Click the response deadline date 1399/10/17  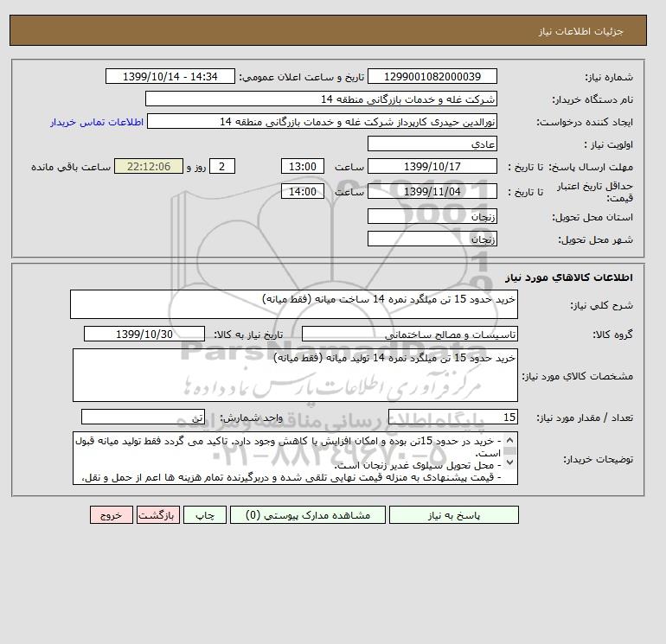click(432, 167)
